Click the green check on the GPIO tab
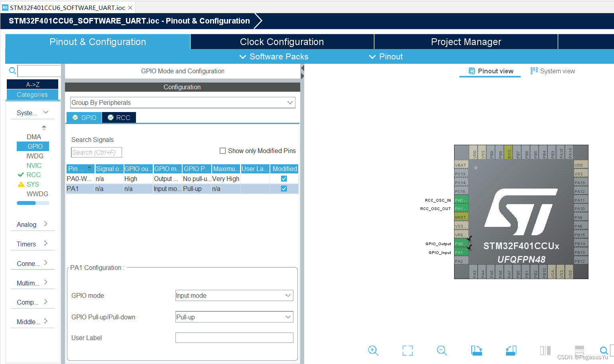Image resolution: width=614 pixels, height=364 pixels. 75,118
